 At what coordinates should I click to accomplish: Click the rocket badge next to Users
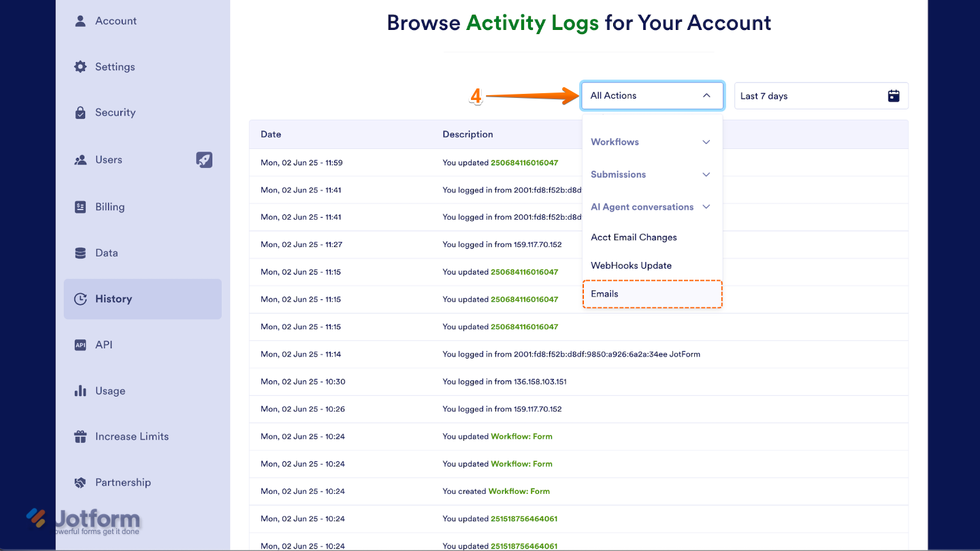tap(204, 159)
